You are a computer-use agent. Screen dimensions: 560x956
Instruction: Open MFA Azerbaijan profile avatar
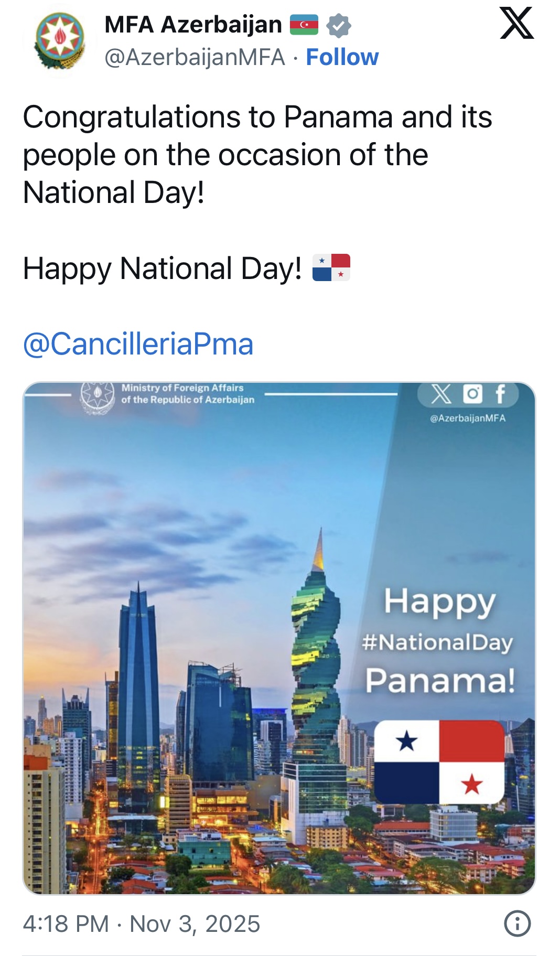[59, 40]
